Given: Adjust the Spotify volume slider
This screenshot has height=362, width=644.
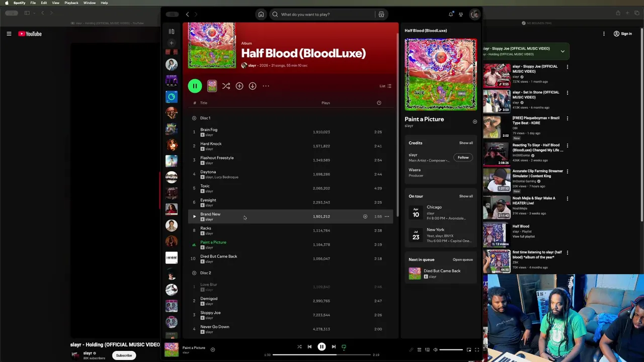Looking at the screenshot, I should tap(451, 350).
